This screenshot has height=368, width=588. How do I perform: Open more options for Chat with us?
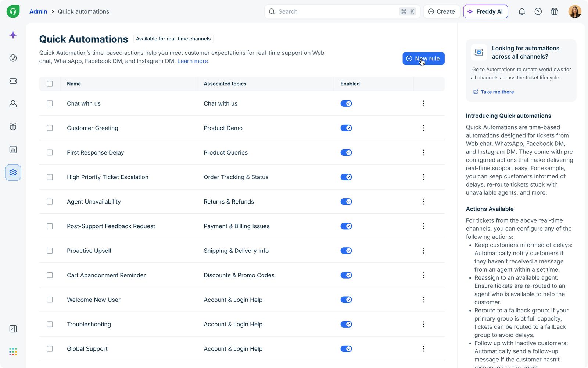click(x=423, y=103)
